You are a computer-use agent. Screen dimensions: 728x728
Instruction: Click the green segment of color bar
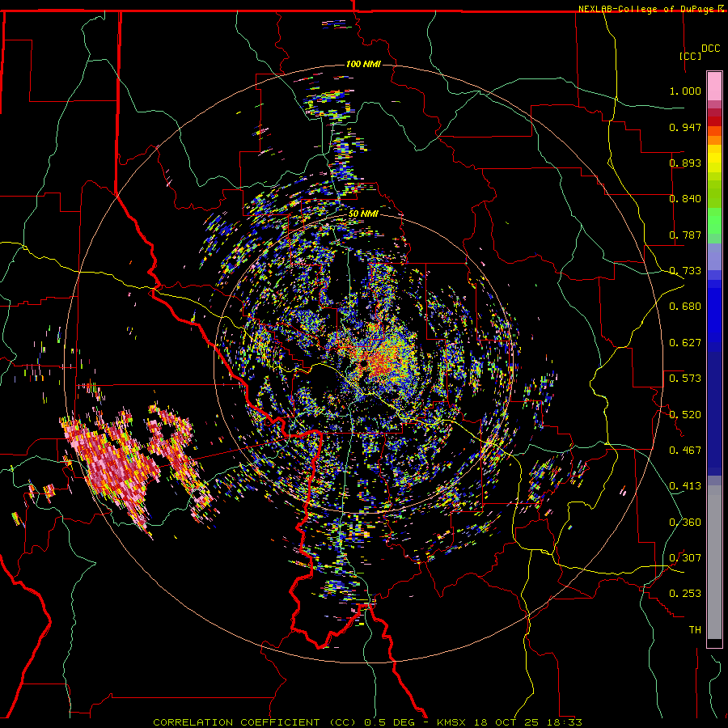pos(714,221)
